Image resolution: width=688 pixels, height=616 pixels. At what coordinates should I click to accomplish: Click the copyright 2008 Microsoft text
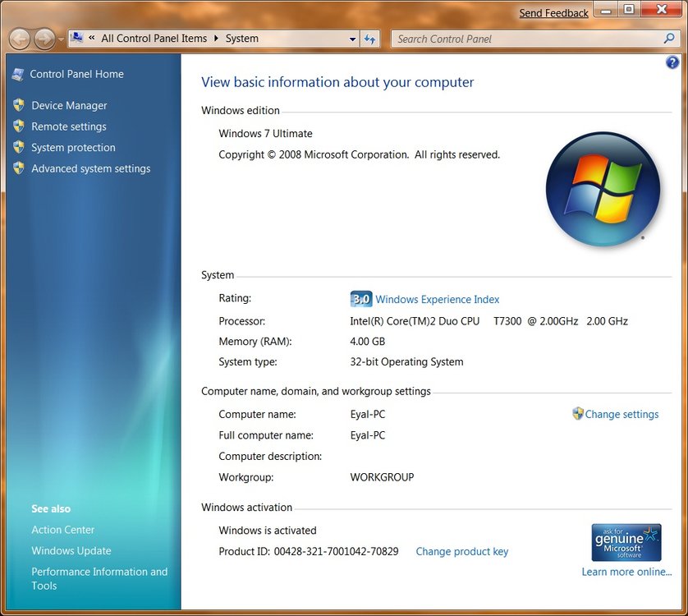click(x=359, y=154)
